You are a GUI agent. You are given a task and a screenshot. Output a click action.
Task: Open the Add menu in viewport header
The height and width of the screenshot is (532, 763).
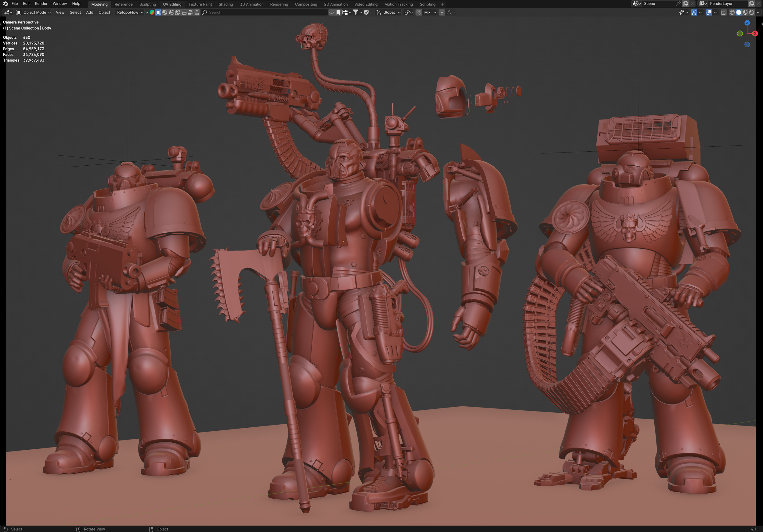click(x=89, y=12)
